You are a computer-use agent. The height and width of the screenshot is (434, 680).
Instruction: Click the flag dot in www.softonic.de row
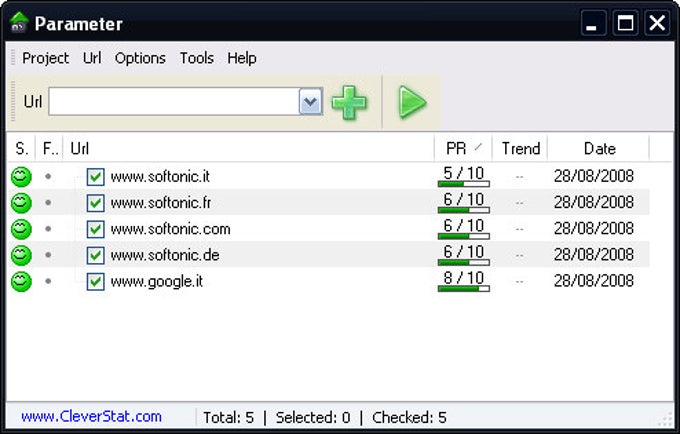tap(48, 255)
